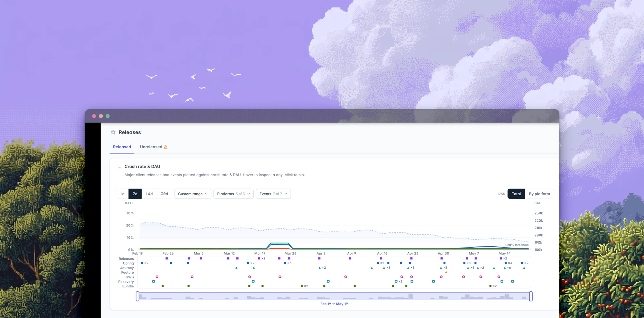Click the Journey row label

point(127,268)
